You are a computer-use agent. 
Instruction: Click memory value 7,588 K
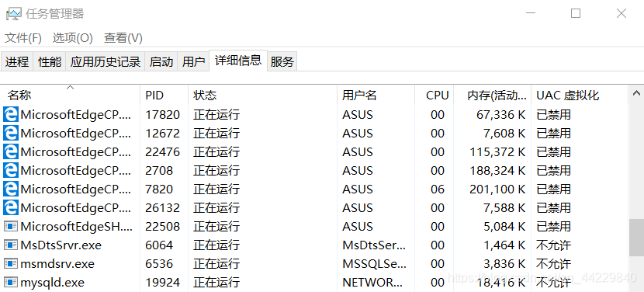tap(505, 207)
